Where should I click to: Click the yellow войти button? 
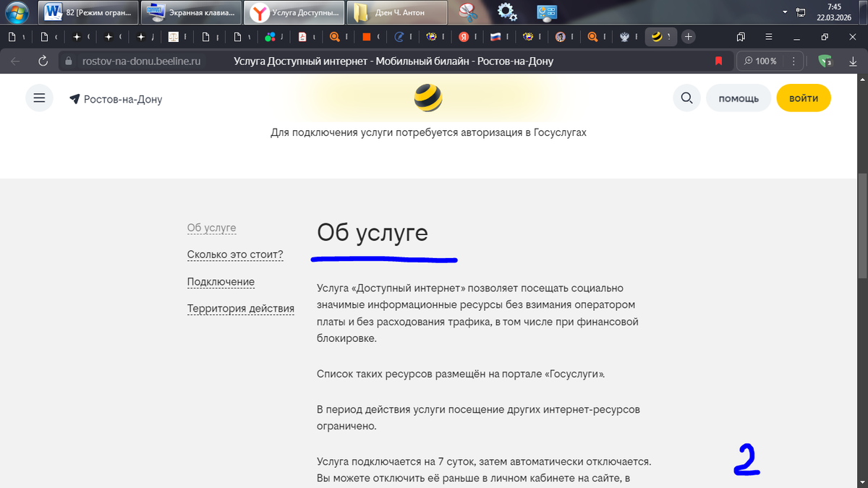click(x=803, y=96)
